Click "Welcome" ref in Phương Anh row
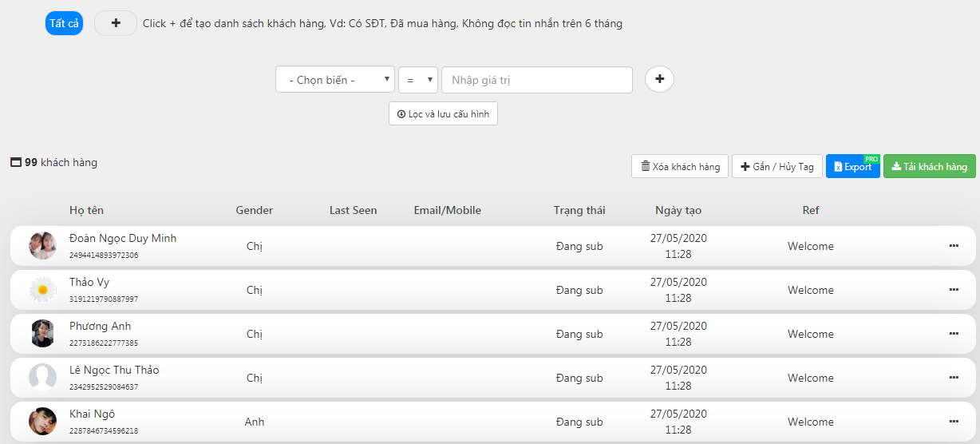Viewport: 980px width, 444px height. [x=811, y=334]
